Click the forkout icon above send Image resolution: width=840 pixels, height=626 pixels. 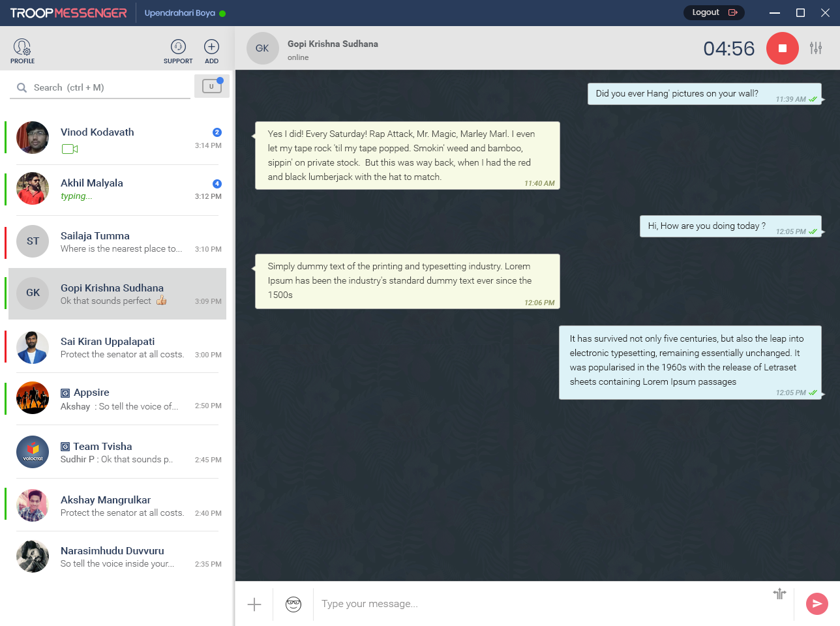point(779,593)
